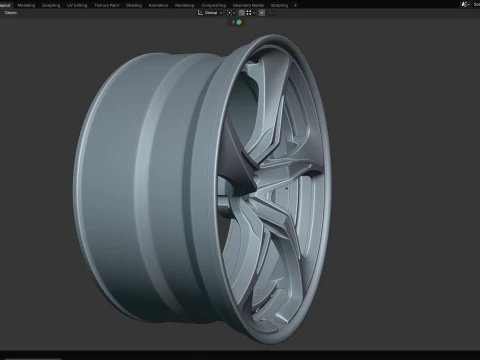The image size is (480, 360).
Task: Expand the collapsed header region arrow
Action: [x=233, y=22]
